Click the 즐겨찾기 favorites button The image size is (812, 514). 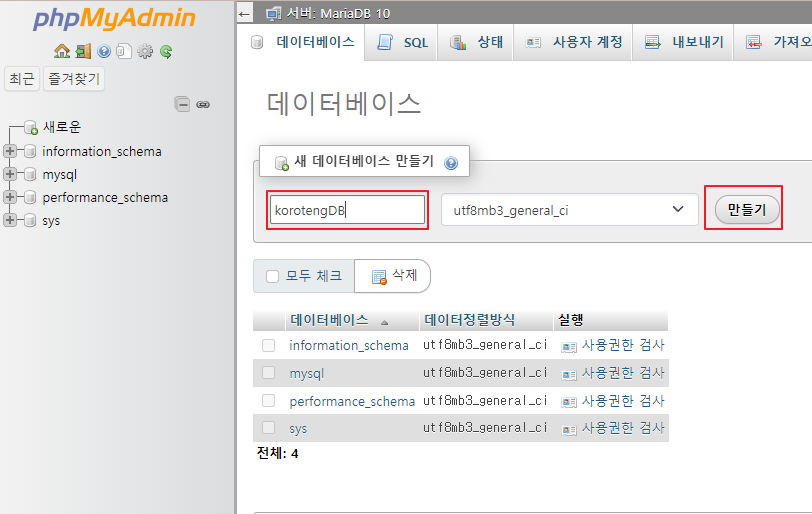(x=74, y=79)
